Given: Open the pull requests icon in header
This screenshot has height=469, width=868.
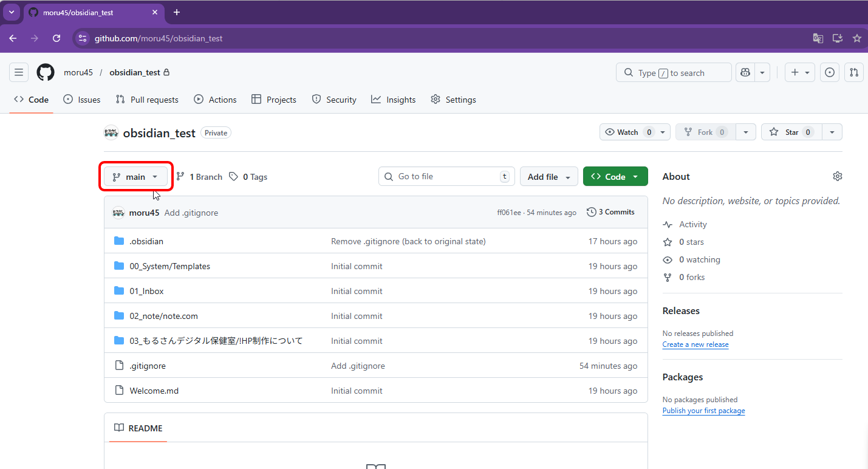Looking at the screenshot, I should point(854,72).
